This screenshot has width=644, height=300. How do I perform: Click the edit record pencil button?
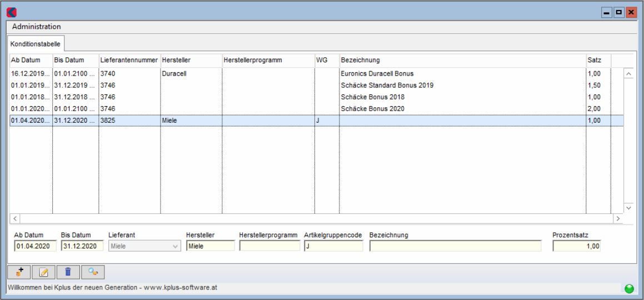pos(43,272)
